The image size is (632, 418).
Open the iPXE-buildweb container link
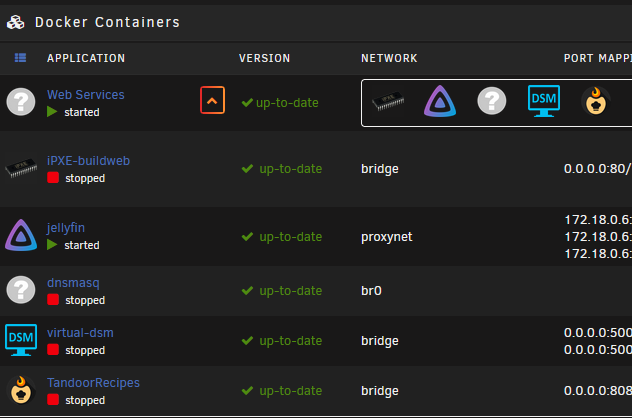coord(88,161)
